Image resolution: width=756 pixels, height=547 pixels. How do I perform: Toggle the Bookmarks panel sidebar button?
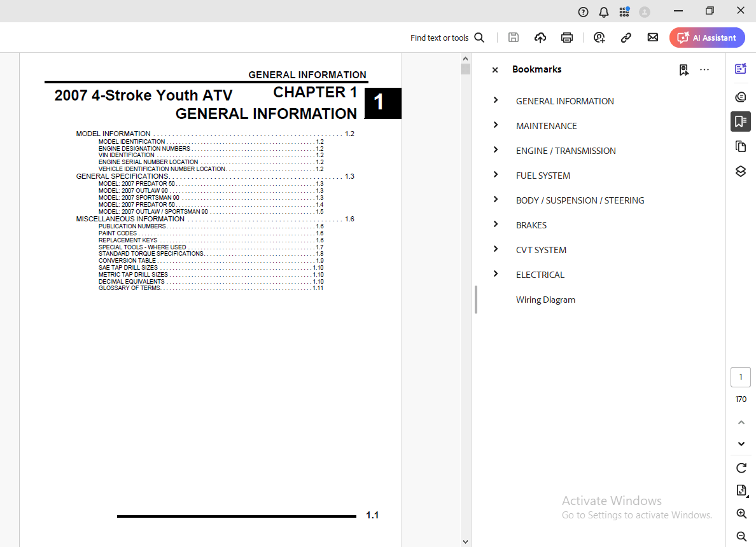pyautogui.click(x=740, y=121)
